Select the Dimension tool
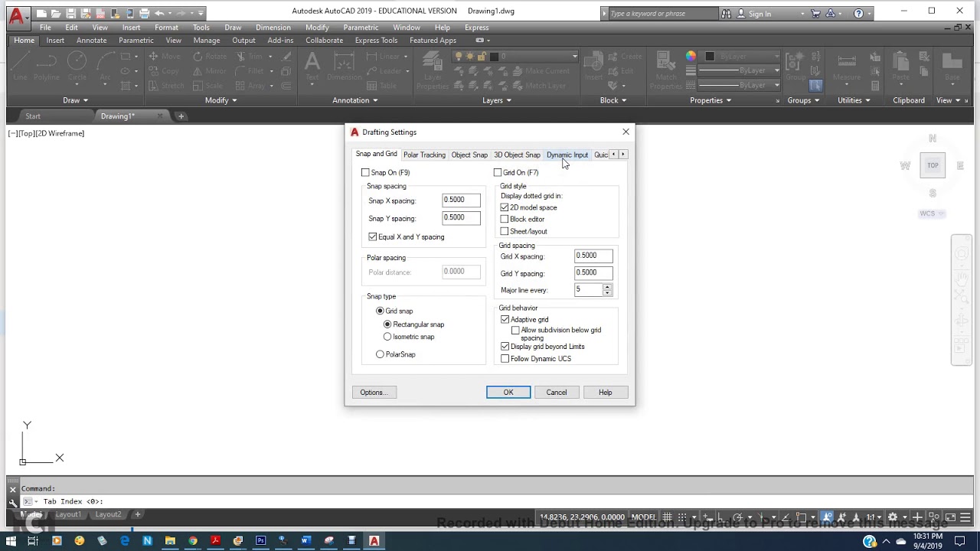980x551 pixels. 344,66
